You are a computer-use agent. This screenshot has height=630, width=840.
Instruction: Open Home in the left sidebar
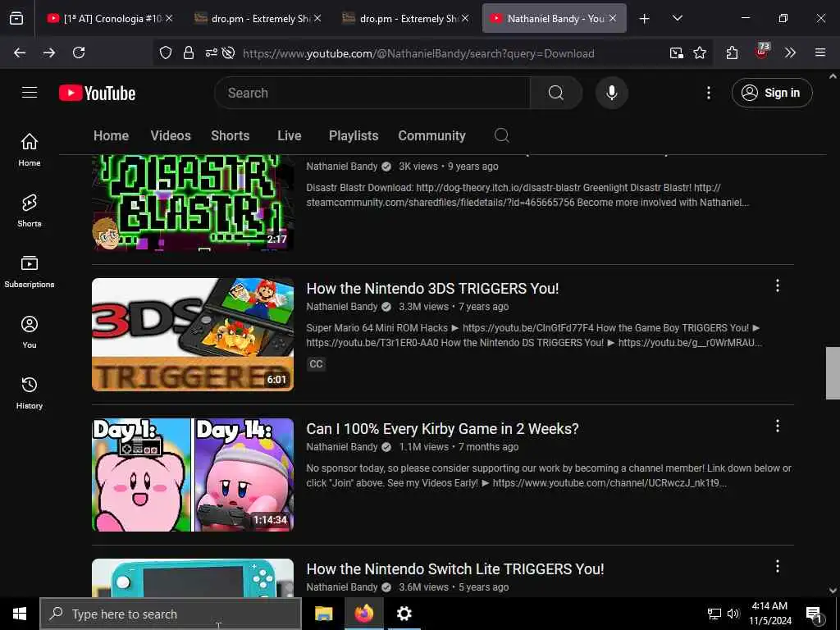(x=30, y=149)
